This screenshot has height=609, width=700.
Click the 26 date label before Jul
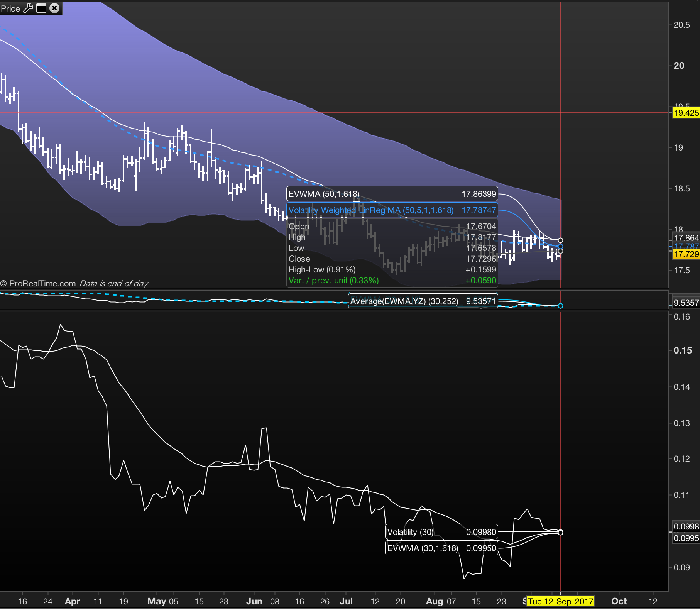coord(325,601)
